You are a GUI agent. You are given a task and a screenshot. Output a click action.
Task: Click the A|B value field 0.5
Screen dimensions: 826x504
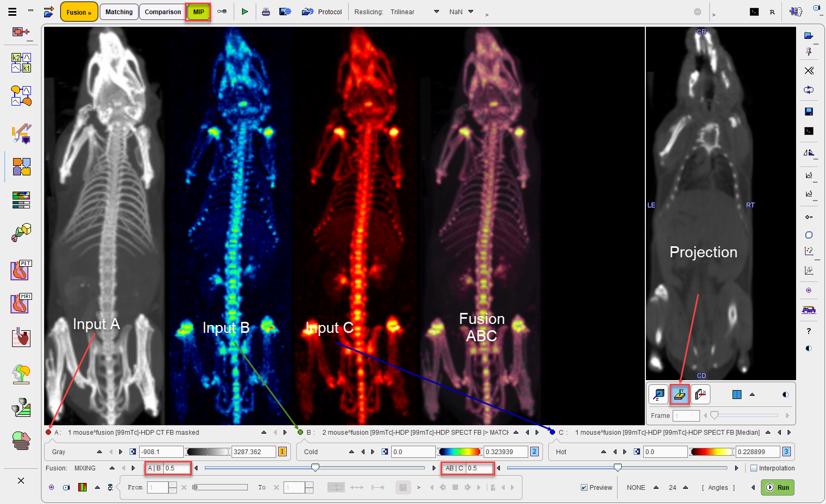click(x=177, y=468)
